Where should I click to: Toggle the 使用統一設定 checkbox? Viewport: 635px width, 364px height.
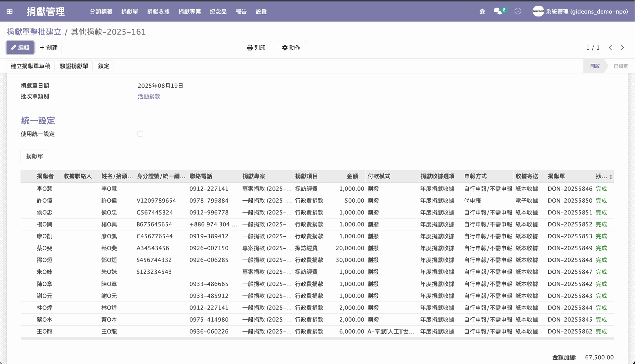140,134
